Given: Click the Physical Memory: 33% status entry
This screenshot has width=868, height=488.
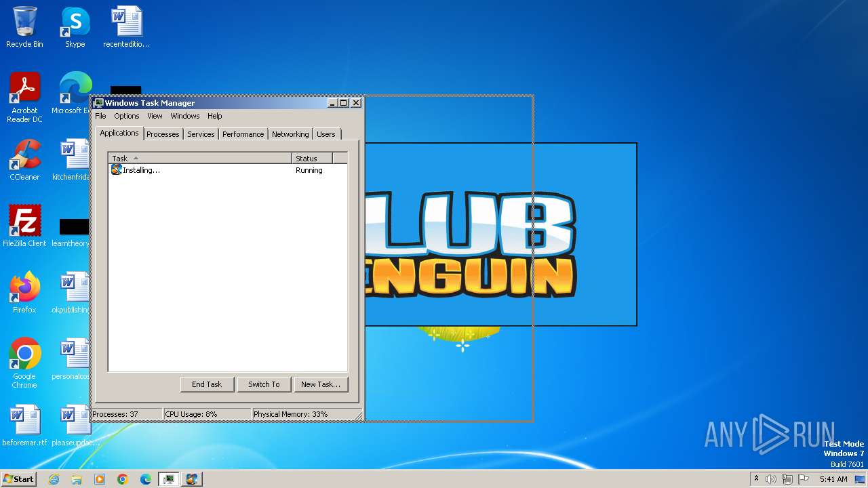Looking at the screenshot, I should tap(302, 413).
